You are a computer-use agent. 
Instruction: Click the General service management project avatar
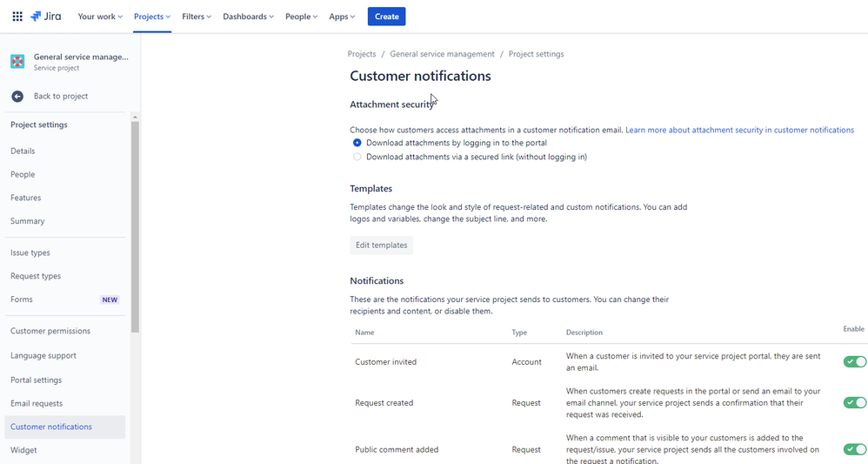point(17,61)
